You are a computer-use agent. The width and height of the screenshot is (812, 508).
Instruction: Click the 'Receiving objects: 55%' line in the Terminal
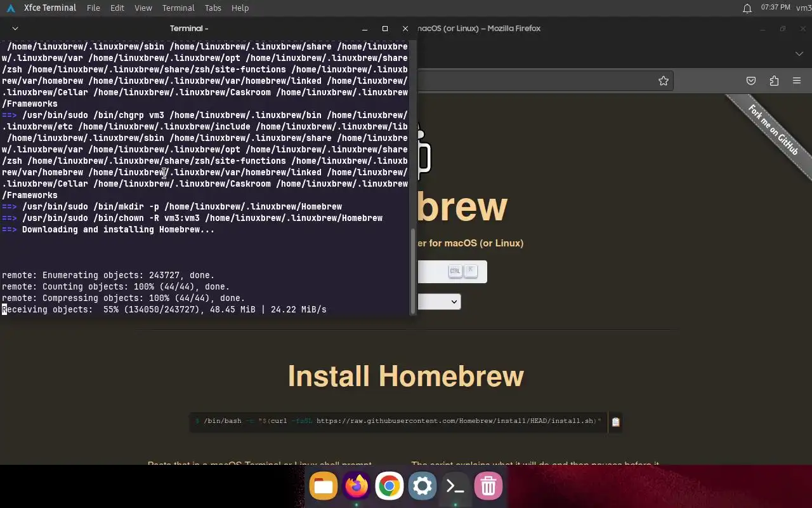coord(164,310)
